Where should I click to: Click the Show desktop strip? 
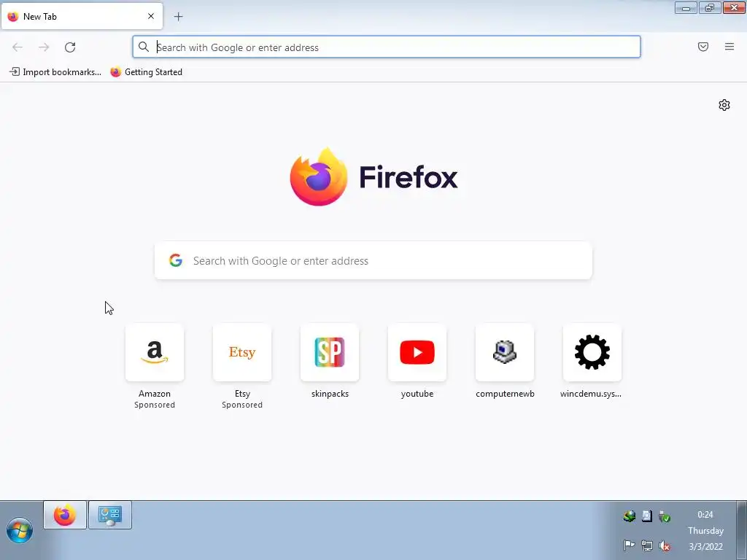tap(742, 531)
